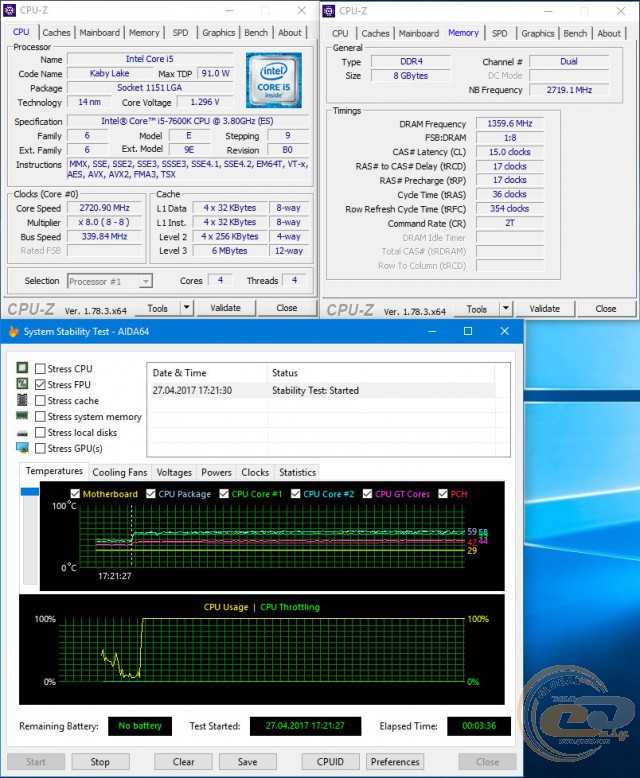This screenshot has width=640, height=778.
Task: Click Tools button in right CPU-Z
Action: [x=476, y=309]
